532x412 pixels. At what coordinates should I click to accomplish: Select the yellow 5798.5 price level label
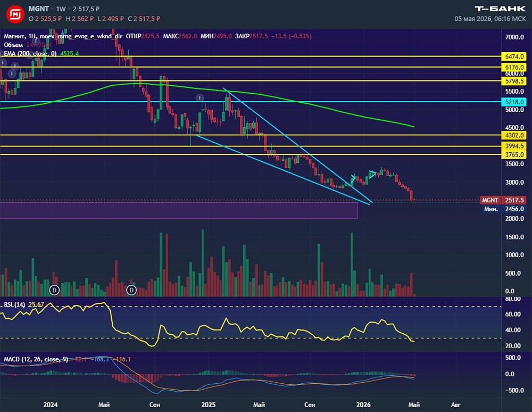click(x=514, y=81)
